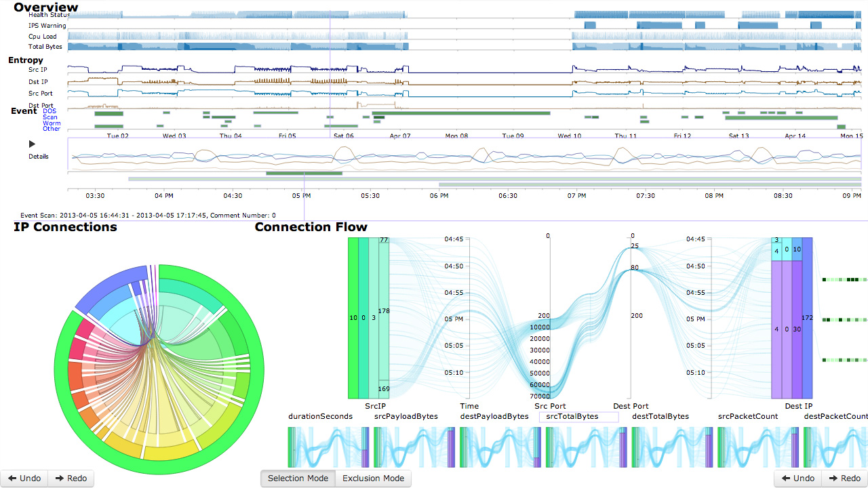
Task: Click the Total Bytes row label
Action: coord(45,47)
